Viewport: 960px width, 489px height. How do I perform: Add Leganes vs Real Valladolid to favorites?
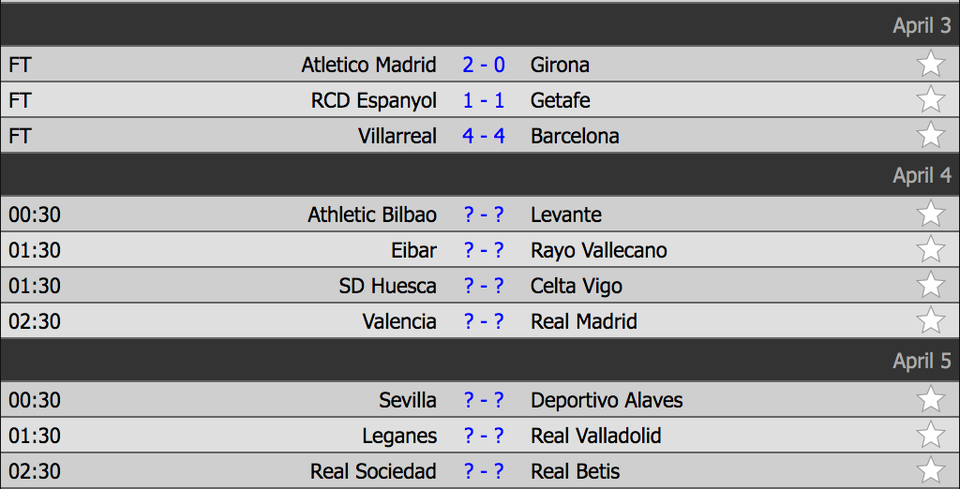point(931,435)
